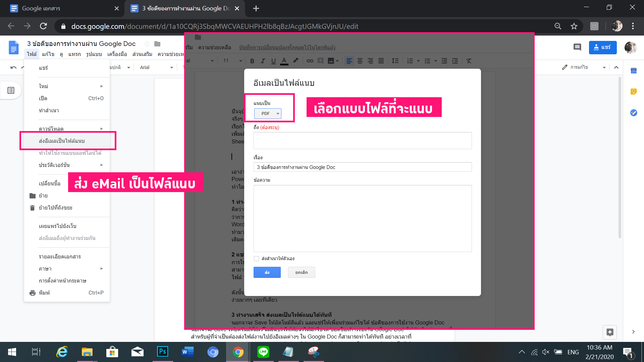Select center text alignment
Screen dimensions: 644x362
tap(360, 61)
